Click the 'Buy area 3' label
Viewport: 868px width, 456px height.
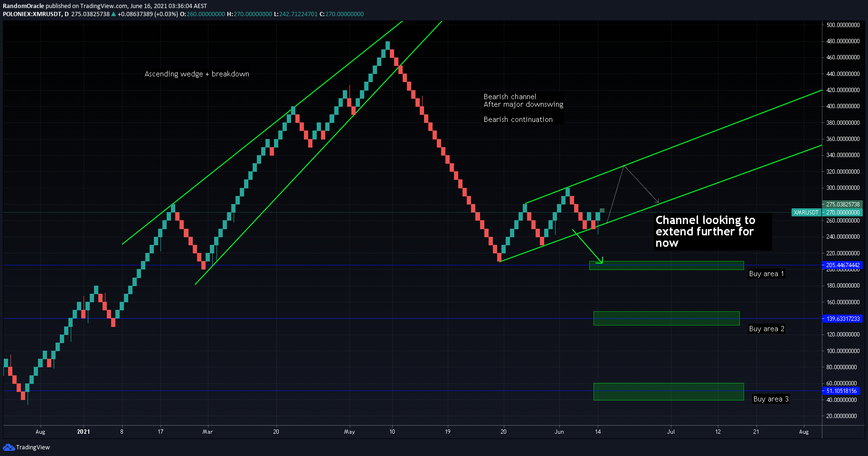point(771,399)
